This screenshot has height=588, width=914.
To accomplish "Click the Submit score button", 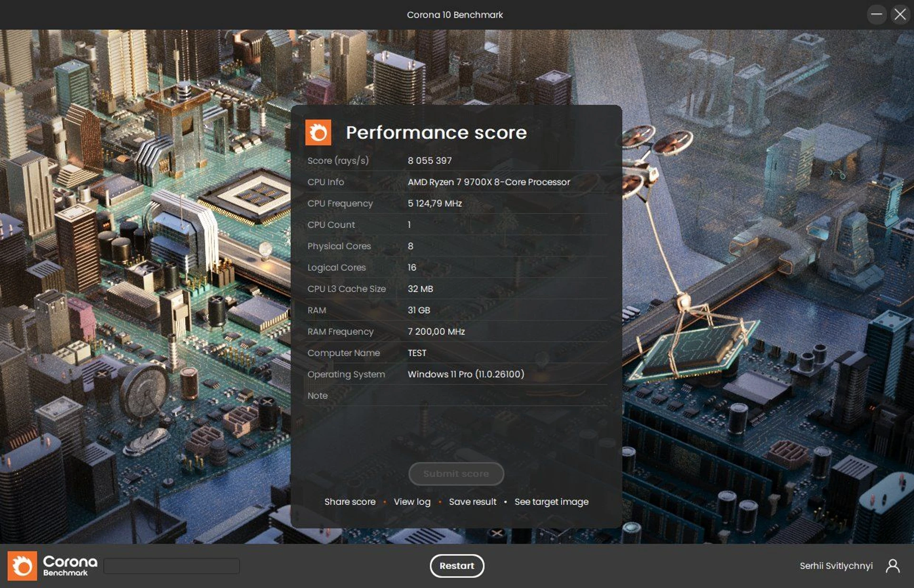I will (x=456, y=474).
